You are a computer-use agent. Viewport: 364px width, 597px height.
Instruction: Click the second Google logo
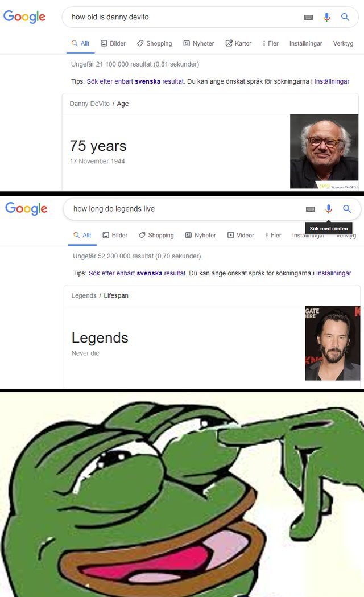point(26,209)
